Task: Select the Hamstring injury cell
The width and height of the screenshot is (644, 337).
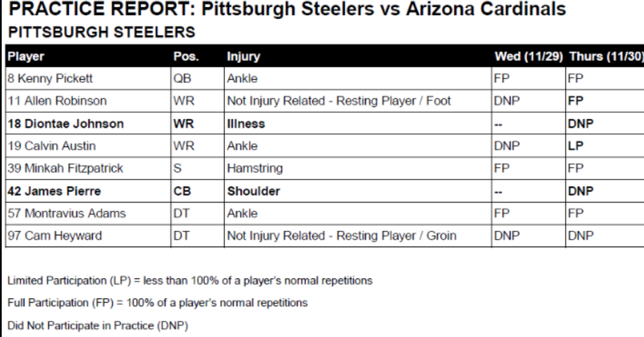Action: 255,168
